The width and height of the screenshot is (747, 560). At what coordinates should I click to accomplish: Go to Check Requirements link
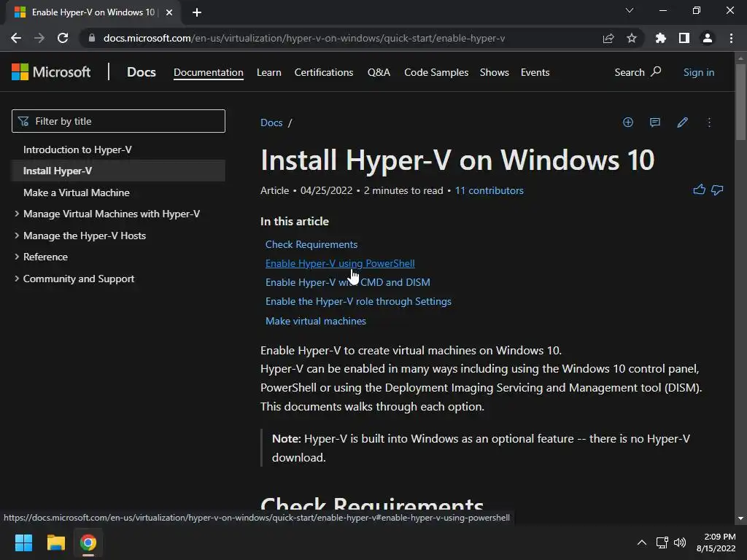tap(311, 244)
